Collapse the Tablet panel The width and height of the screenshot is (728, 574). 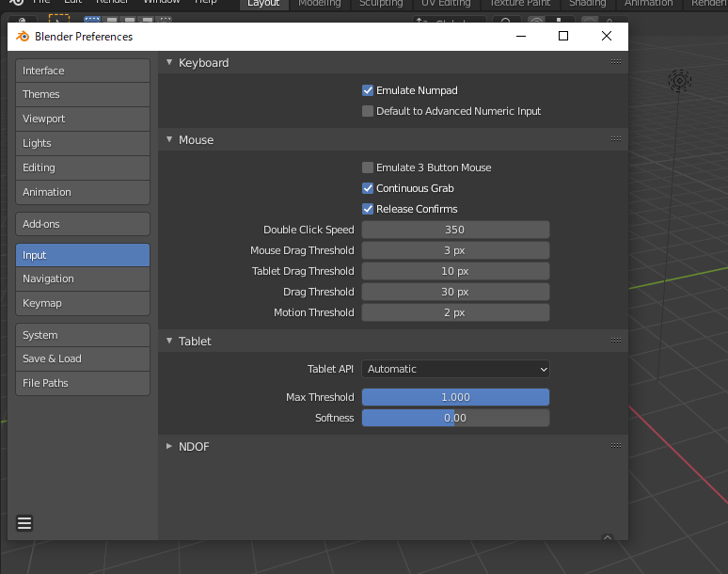(x=169, y=341)
